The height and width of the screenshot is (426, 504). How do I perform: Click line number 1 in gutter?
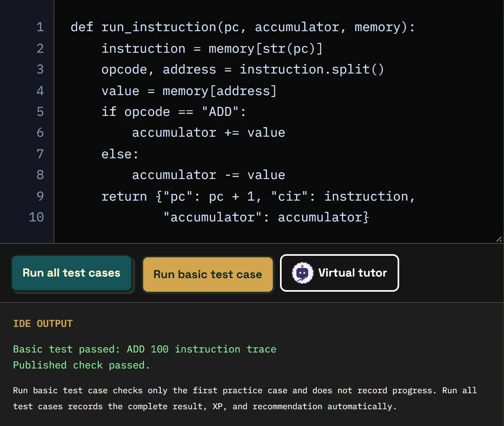pyautogui.click(x=40, y=27)
